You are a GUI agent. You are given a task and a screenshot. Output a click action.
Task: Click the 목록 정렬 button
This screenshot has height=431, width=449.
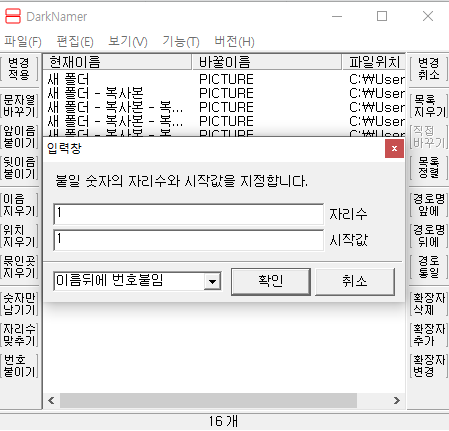point(429,168)
